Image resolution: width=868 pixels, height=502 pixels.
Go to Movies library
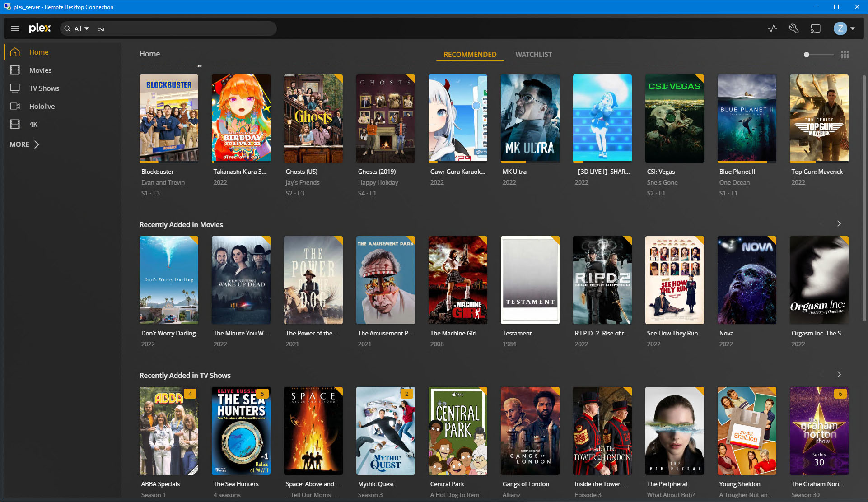[40, 70]
